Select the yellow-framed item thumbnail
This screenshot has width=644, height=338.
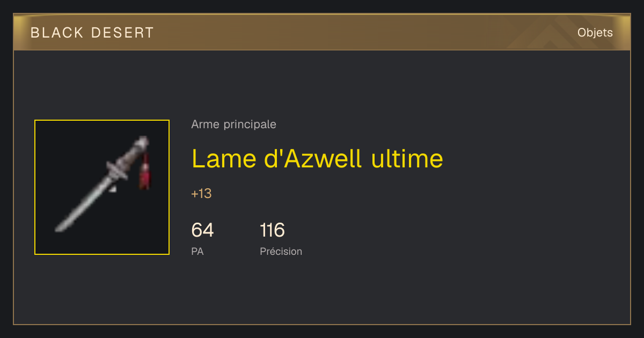pyautogui.click(x=102, y=187)
